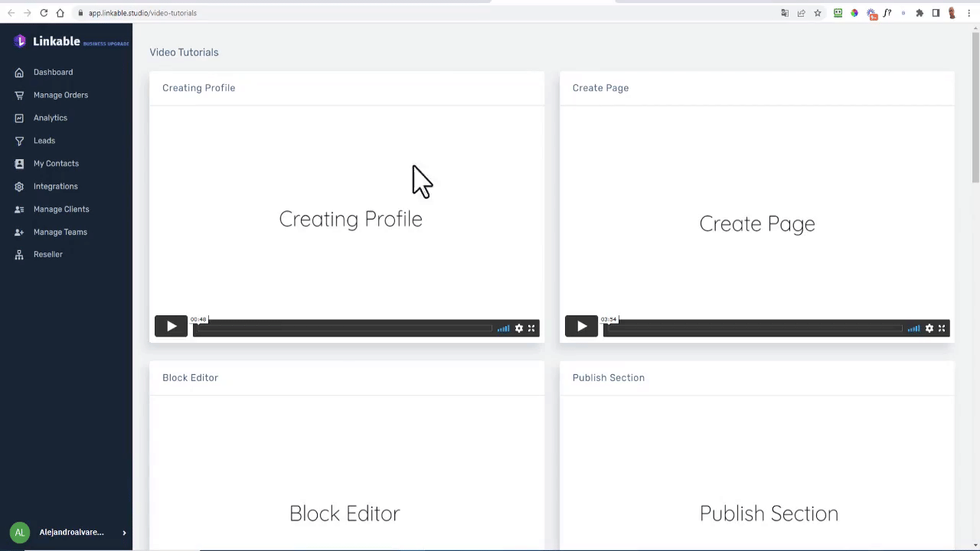
Task: Expand the user account menu arrow
Action: tap(124, 533)
